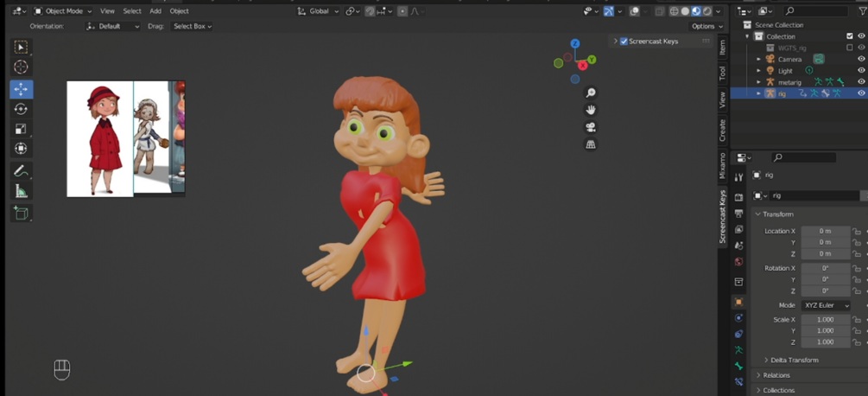The height and width of the screenshot is (396, 868).
Task: Lock Location X with padlock icon
Action: pyautogui.click(x=857, y=231)
